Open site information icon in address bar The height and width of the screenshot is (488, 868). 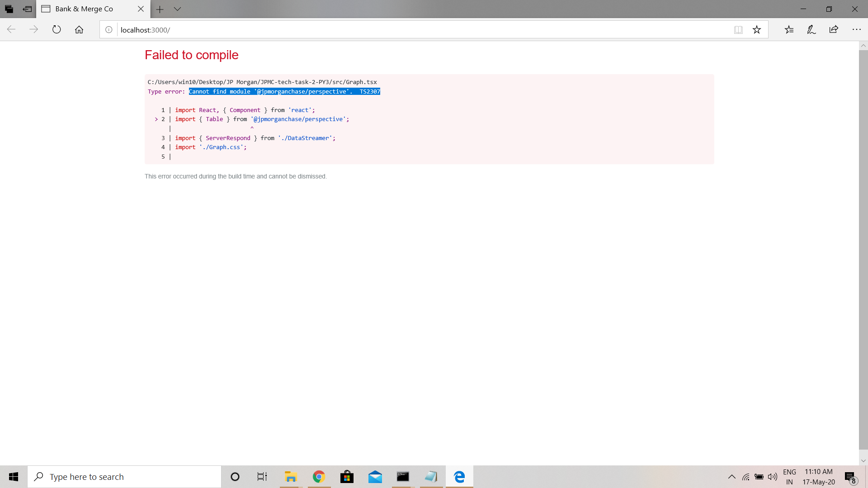pyautogui.click(x=108, y=30)
